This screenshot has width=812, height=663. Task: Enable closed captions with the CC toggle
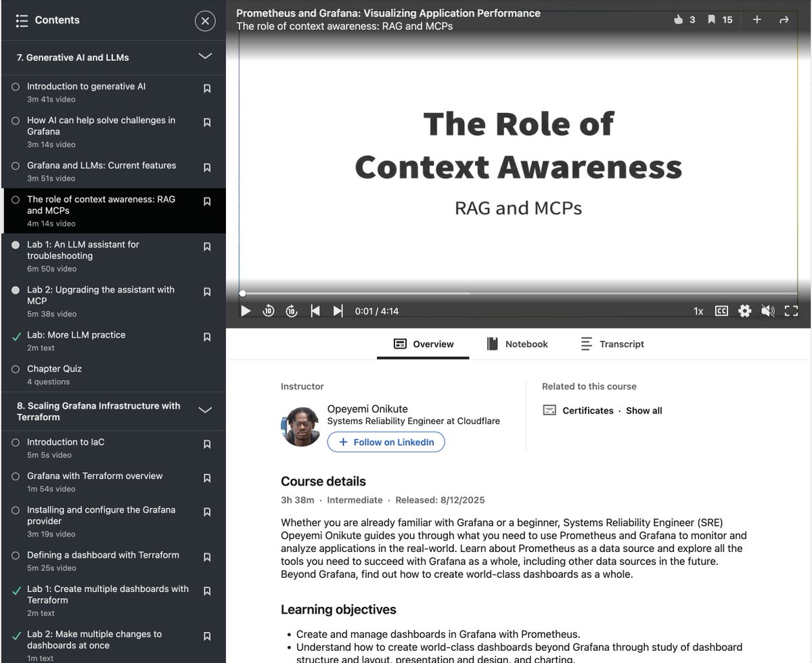click(x=721, y=311)
